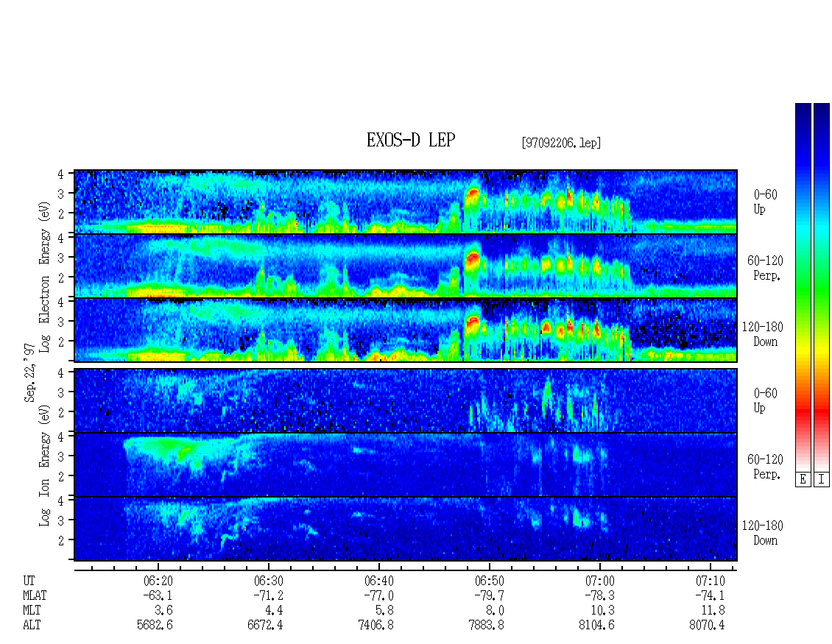
Task: Click the MLT value 10.3
Action: coord(602,611)
